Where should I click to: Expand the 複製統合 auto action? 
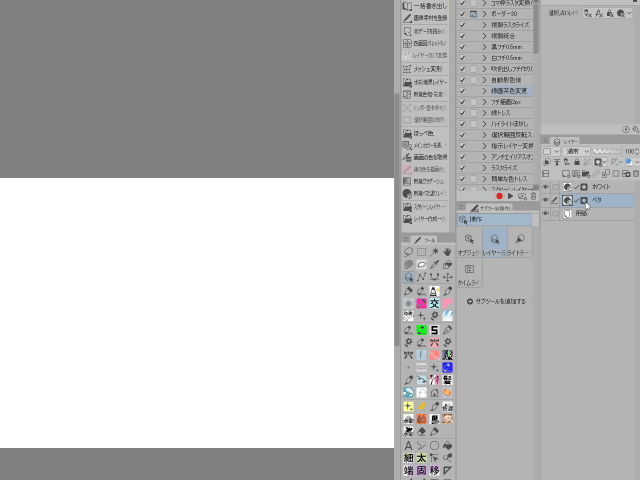[x=484, y=36]
